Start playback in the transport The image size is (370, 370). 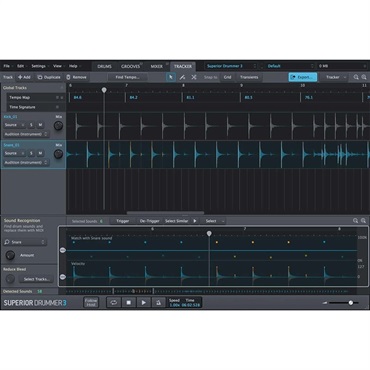(144, 302)
